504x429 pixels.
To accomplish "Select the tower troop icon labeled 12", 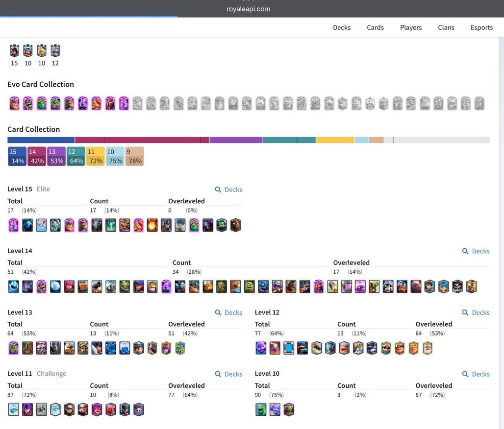I will [55, 51].
